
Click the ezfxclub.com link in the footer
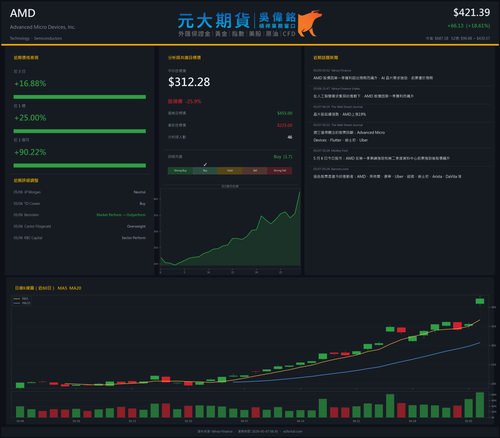tap(293, 431)
